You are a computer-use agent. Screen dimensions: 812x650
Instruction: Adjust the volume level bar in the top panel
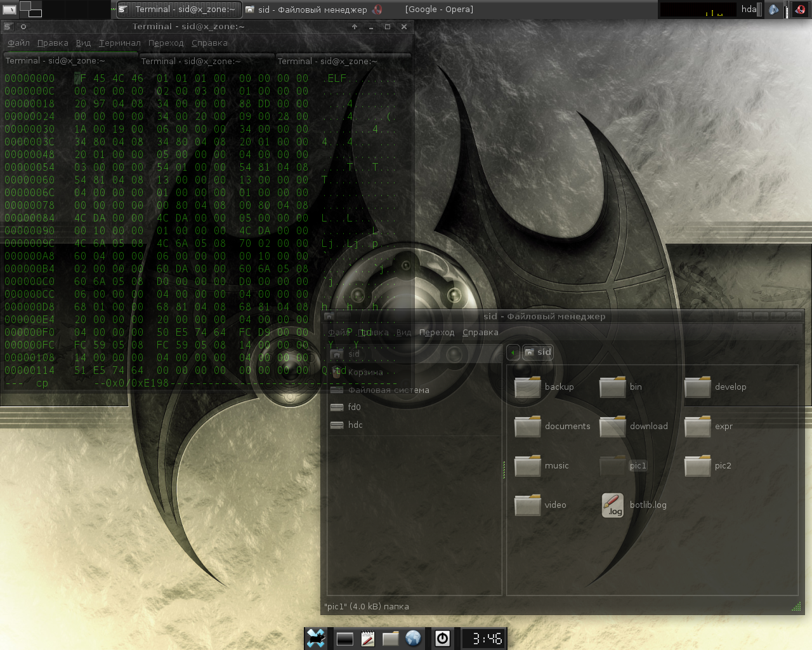tap(787, 10)
